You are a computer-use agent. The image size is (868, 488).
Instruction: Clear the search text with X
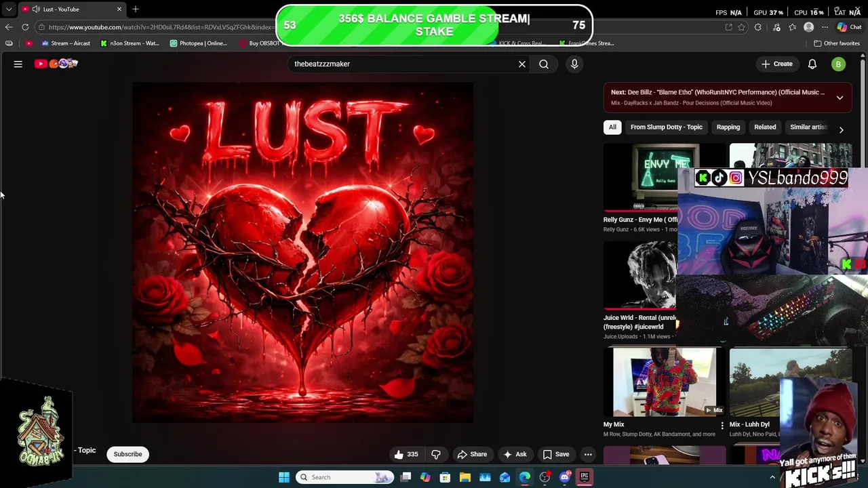(522, 64)
